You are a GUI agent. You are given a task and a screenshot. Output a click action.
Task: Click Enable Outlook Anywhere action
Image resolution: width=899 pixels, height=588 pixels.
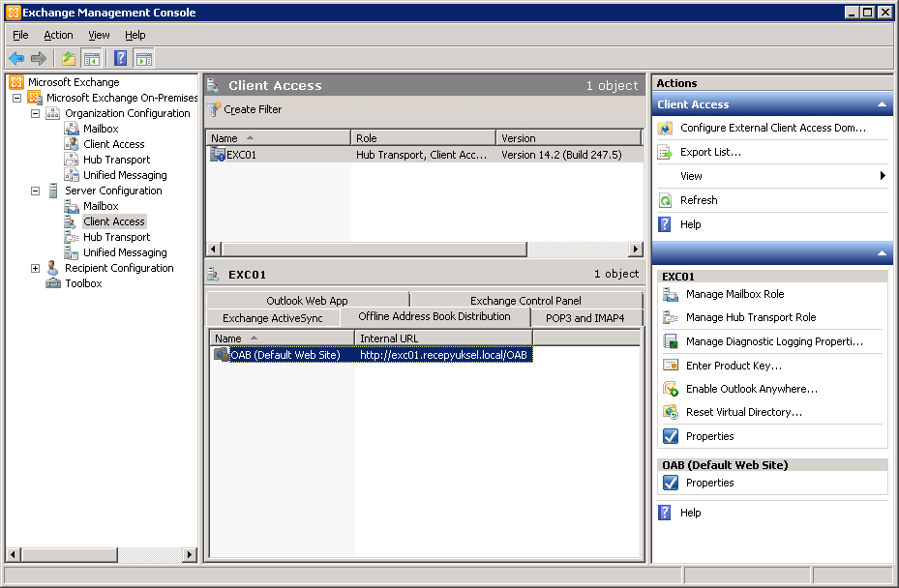[752, 389]
